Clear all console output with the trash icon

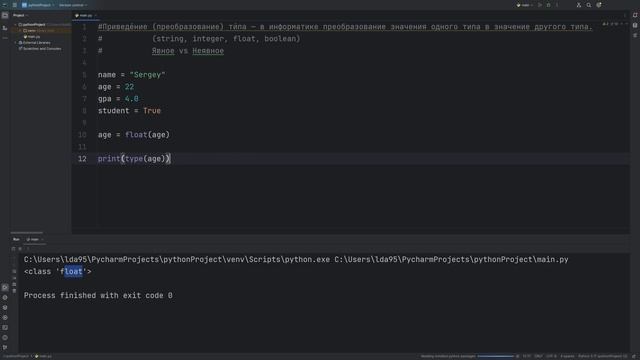click(14, 291)
